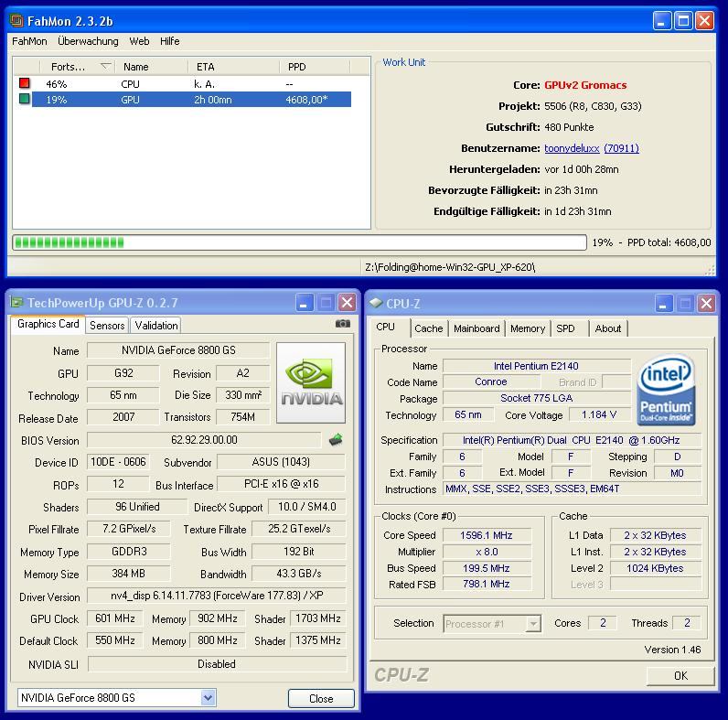
Task: Click the Level 2 cache value 1024 KBytes
Action: [x=655, y=568]
